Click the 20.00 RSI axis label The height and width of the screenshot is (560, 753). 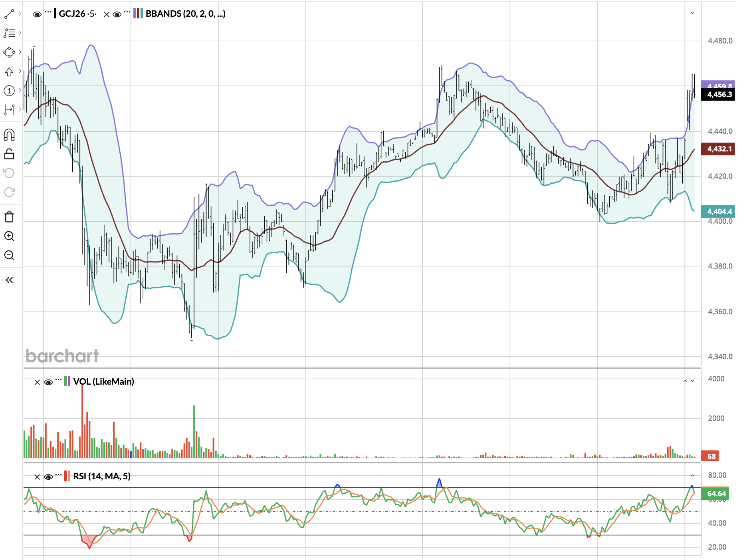point(717,547)
